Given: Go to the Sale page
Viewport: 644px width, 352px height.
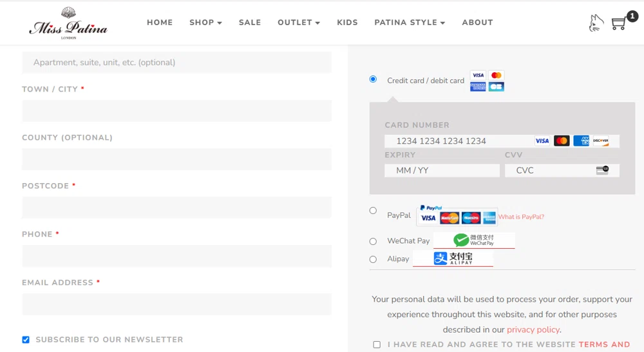Looking at the screenshot, I should point(250,23).
